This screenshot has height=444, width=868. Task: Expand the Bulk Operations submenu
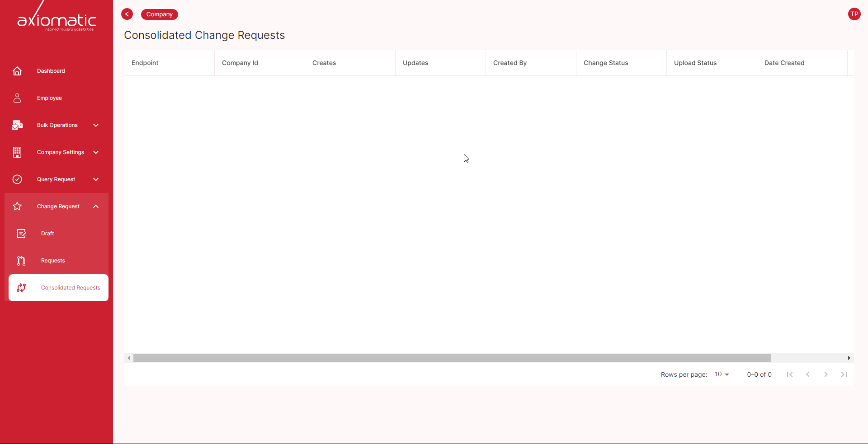[x=95, y=125]
